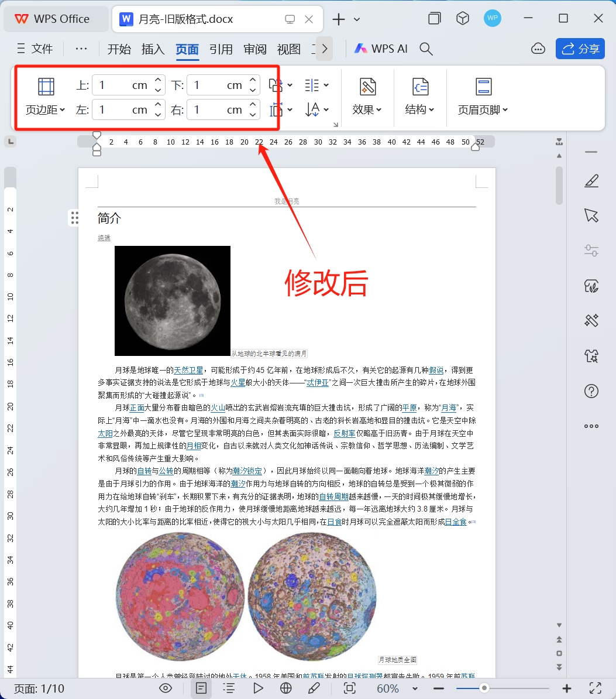Click the zoom slider handle

coord(484,688)
